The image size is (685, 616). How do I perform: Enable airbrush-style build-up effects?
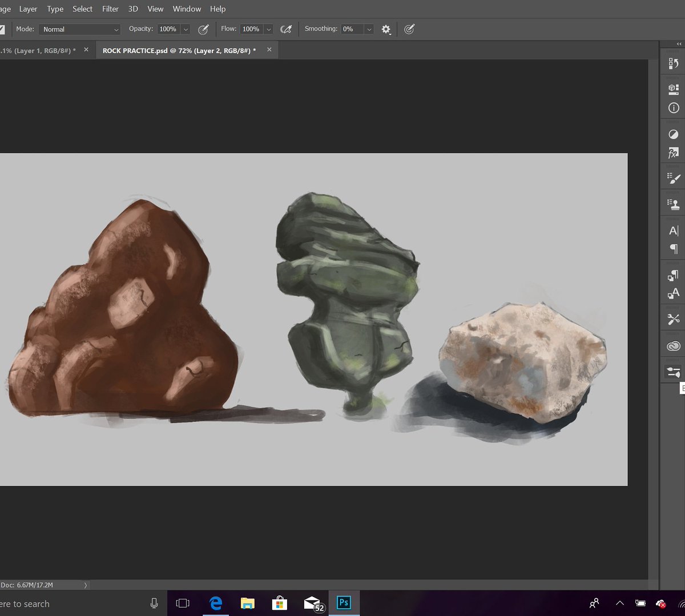(286, 30)
